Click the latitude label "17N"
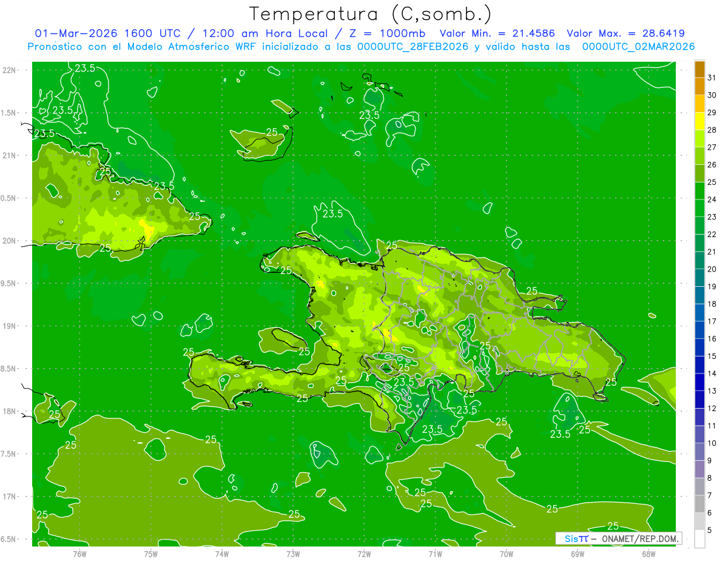 9,497
